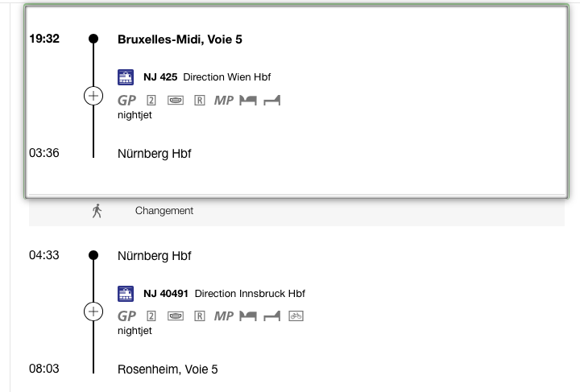The width and height of the screenshot is (580, 392).
Task: Click the sleeper bed icon under NJ 40491
Action: click(x=248, y=316)
